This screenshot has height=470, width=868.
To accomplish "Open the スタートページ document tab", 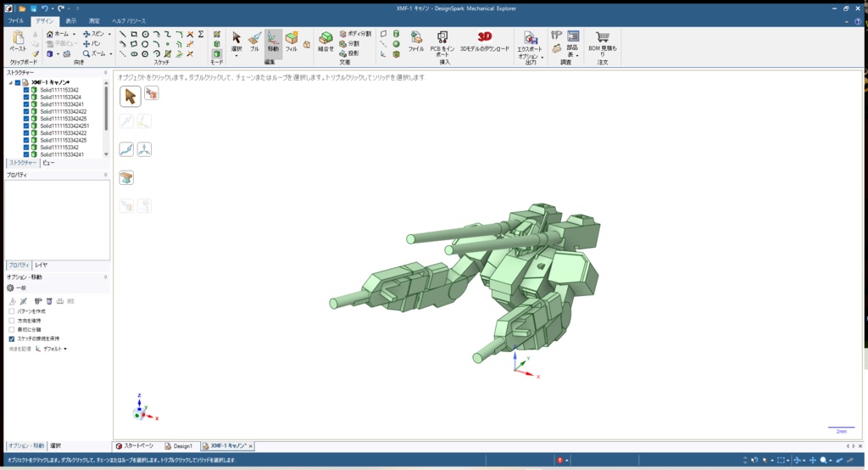I will coord(135,445).
